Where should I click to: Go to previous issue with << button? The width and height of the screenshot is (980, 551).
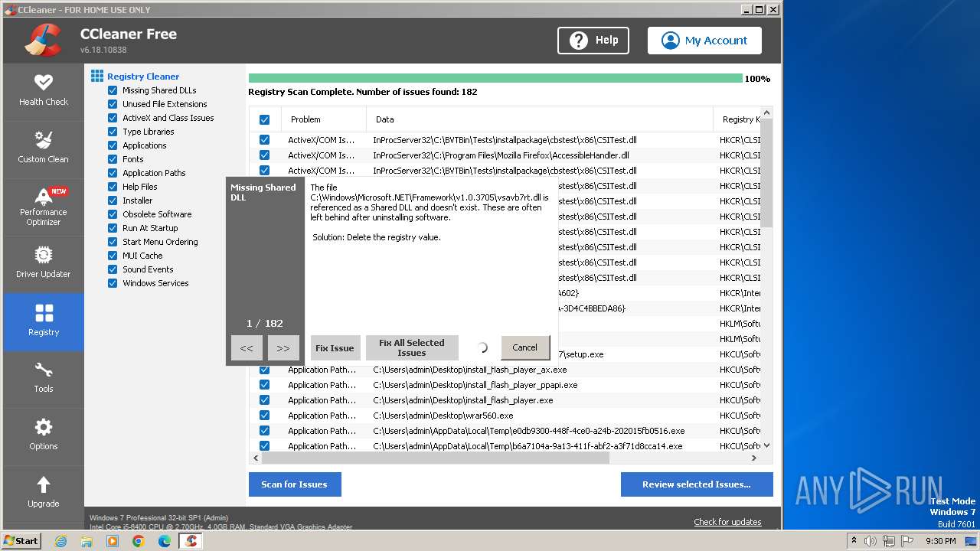click(x=247, y=348)
